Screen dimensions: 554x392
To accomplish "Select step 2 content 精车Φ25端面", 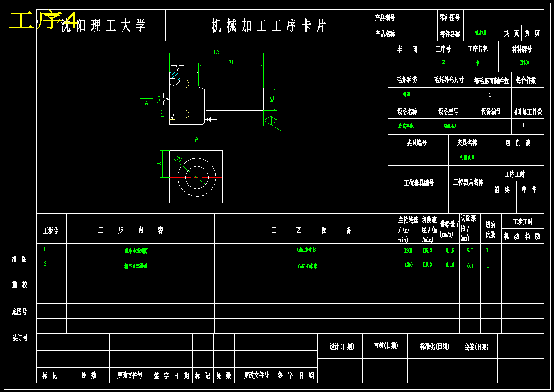I will click(136, 266).
